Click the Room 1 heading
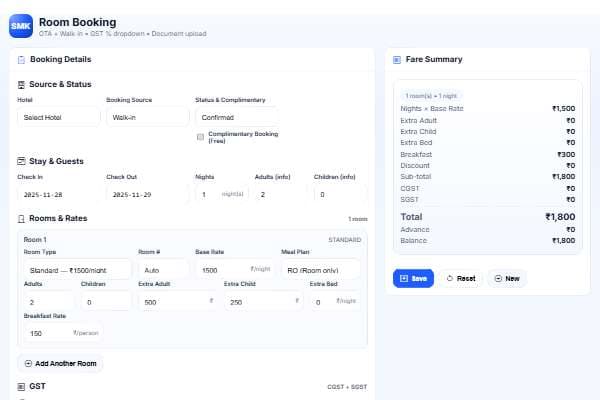 [35, 240]
